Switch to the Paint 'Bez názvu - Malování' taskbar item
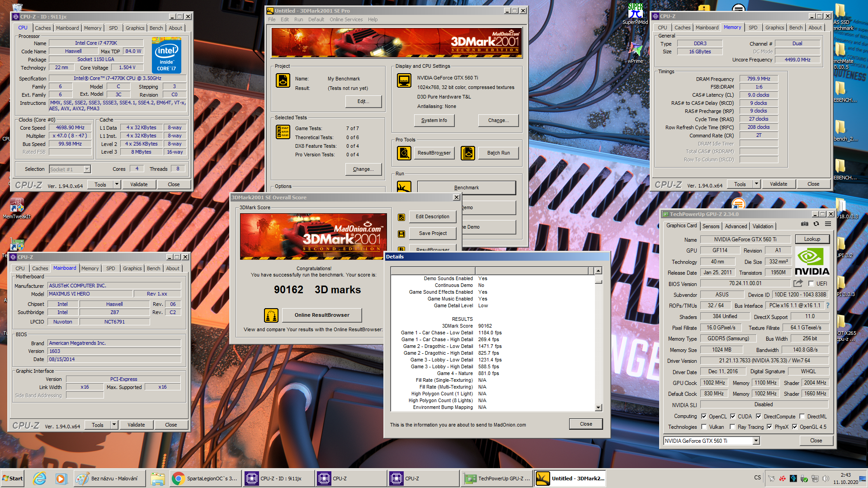Image resolution: width=868 pixels, height=488 pixels. (109, 479)
